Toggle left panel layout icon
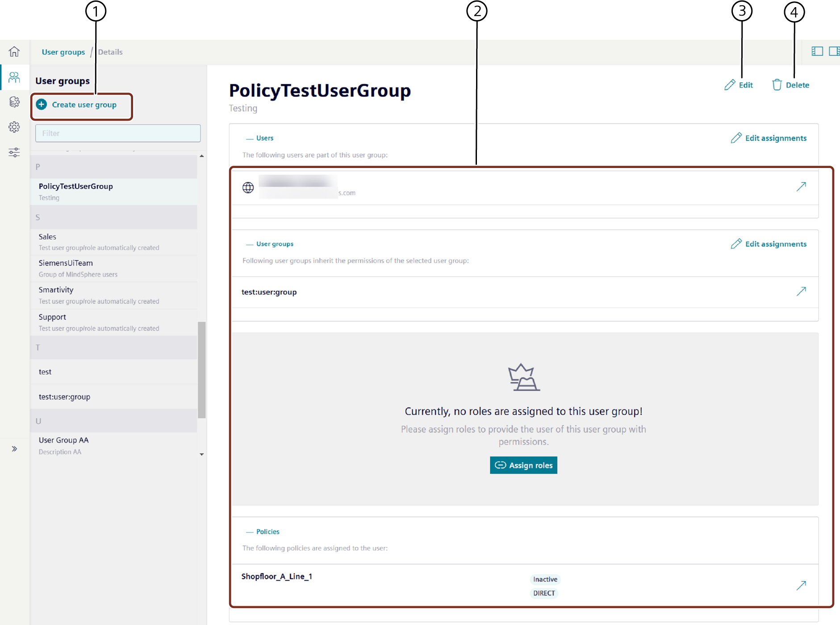The width and height of the screenshot is (840, 625). (x=817, y=51)
